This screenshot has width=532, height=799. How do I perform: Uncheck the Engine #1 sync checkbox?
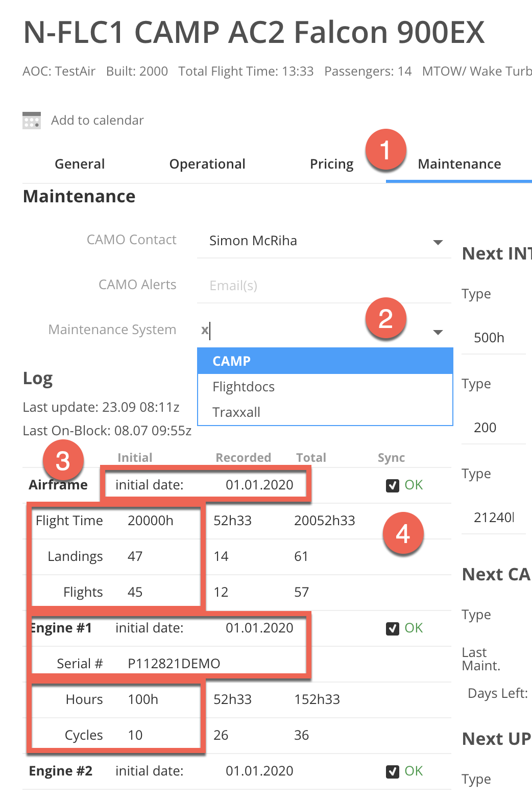click(x=392, y=628)
